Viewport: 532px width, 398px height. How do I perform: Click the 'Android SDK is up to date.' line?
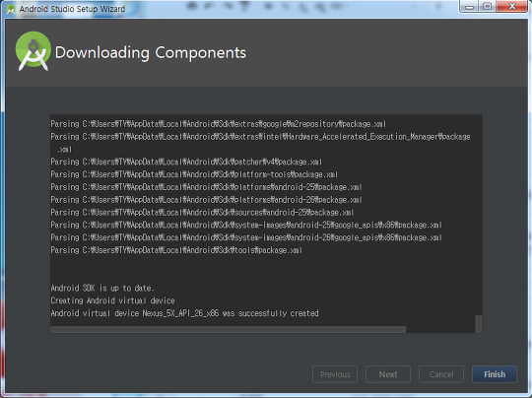[x=102, y=288]
